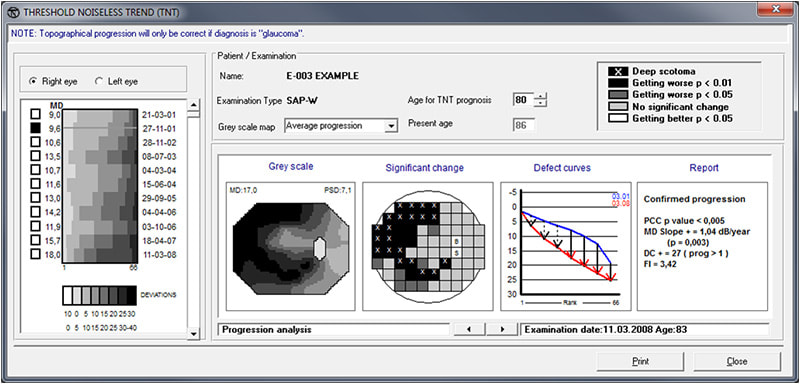Increase Age for TNT prognosis value
The image size is (800, 384).
540,97
